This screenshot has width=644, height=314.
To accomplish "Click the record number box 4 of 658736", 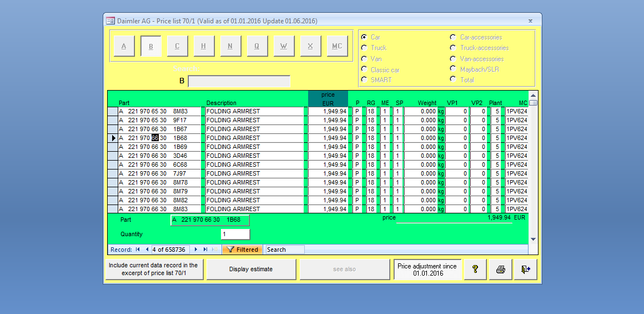I will tap(170, 250).
